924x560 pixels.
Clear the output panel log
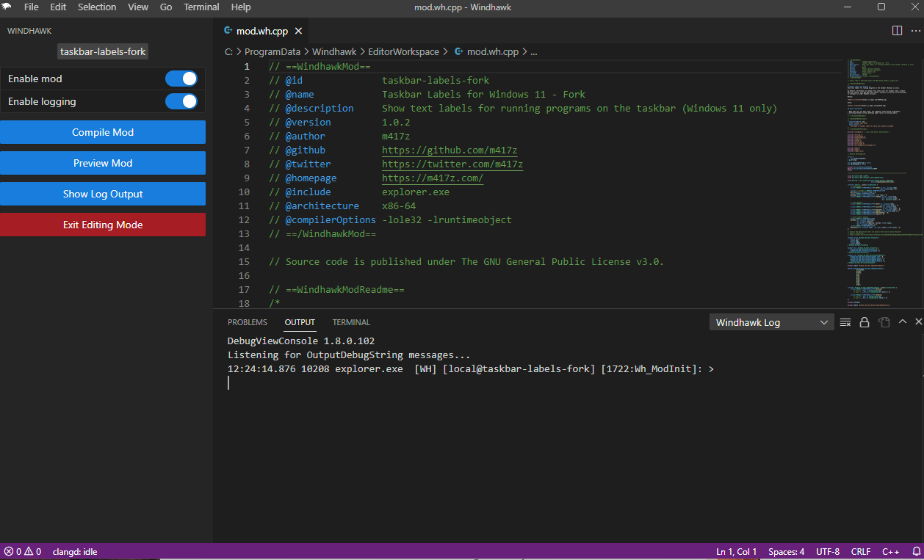point(845,322)
